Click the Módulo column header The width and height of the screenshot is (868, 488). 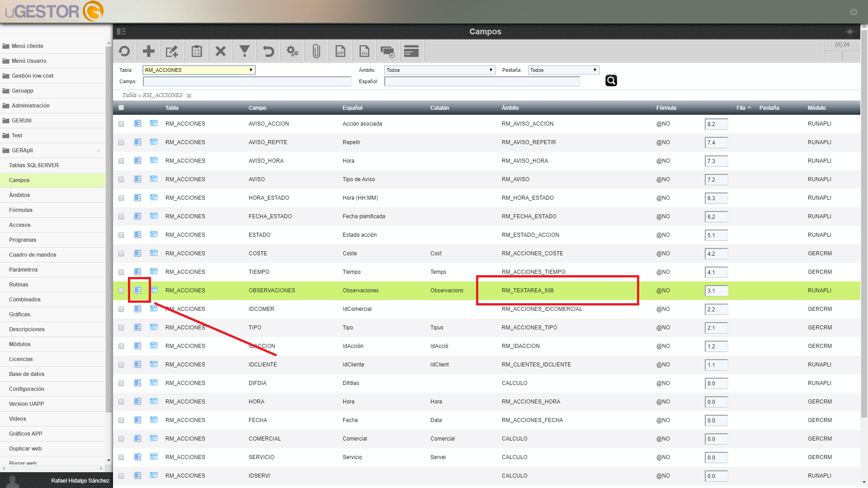[816, 108]
